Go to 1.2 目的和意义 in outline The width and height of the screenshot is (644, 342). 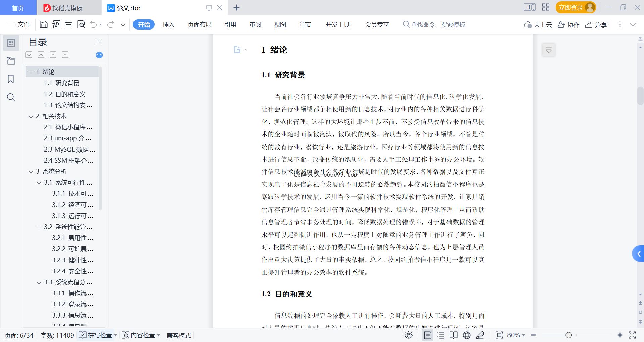coord(65,94)
